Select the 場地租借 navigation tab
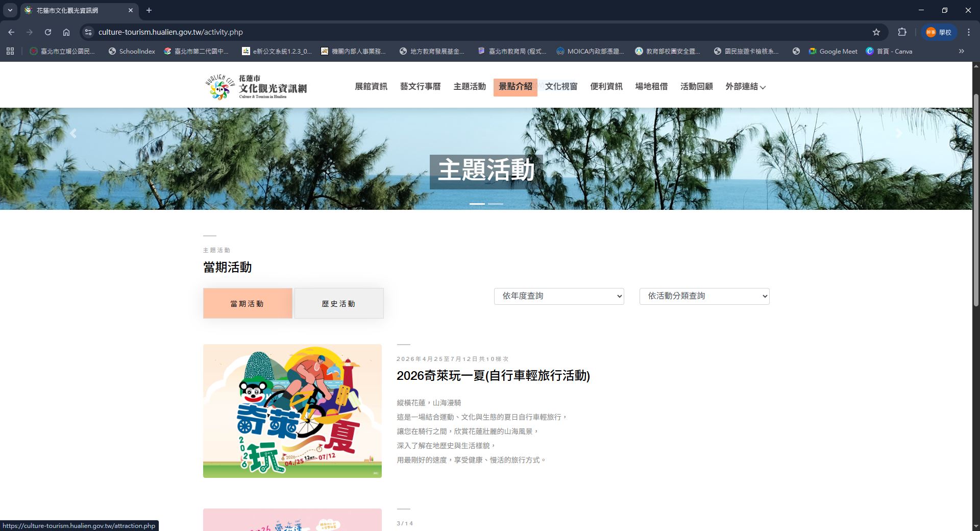The width and height of the screenshot is (980, 531). (x=651, y=86)
